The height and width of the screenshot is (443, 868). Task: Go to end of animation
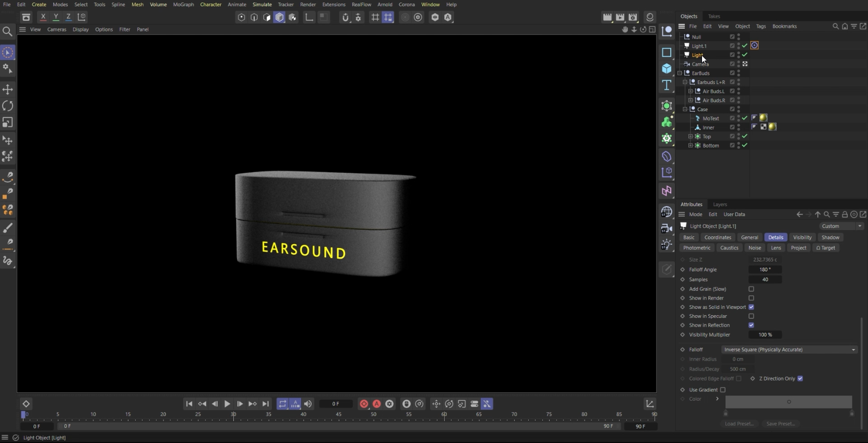(265, 404)
